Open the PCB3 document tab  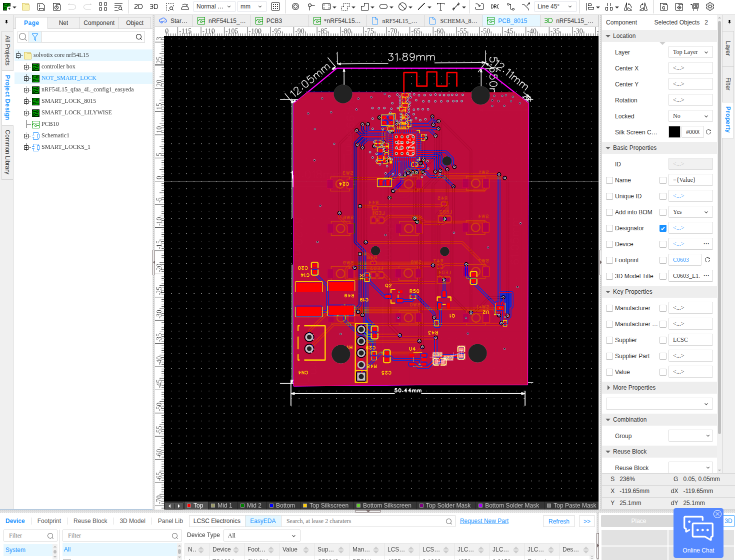coord(273,21)
